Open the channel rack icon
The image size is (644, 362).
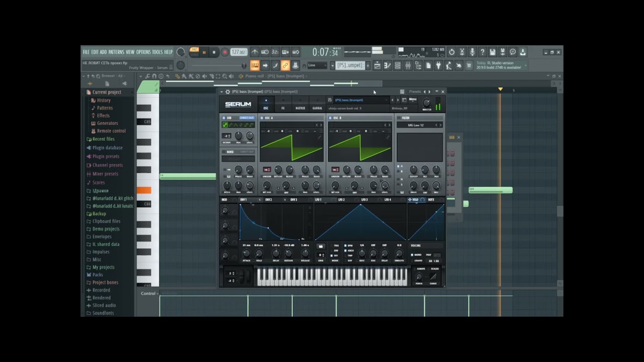coord(397,65)
